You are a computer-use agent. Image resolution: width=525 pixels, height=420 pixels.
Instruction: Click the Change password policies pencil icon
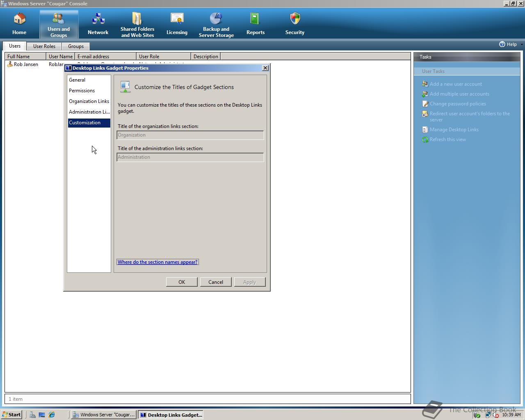point(425,103)
